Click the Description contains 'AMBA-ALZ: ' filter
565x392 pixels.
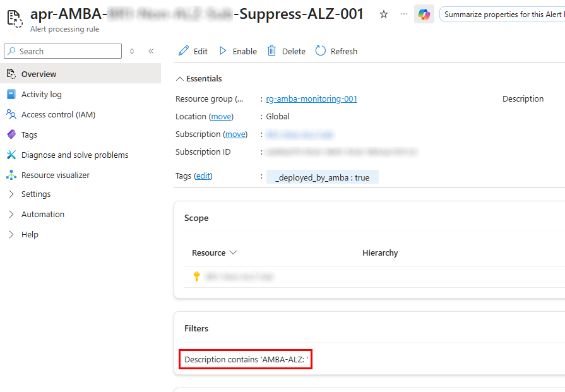click(246, 360)
